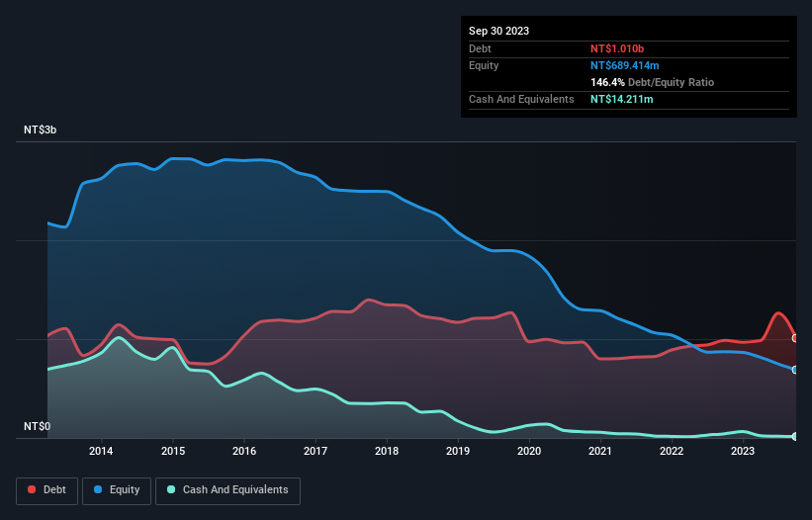Click the 2018 x-axis label

pos(387,451)
